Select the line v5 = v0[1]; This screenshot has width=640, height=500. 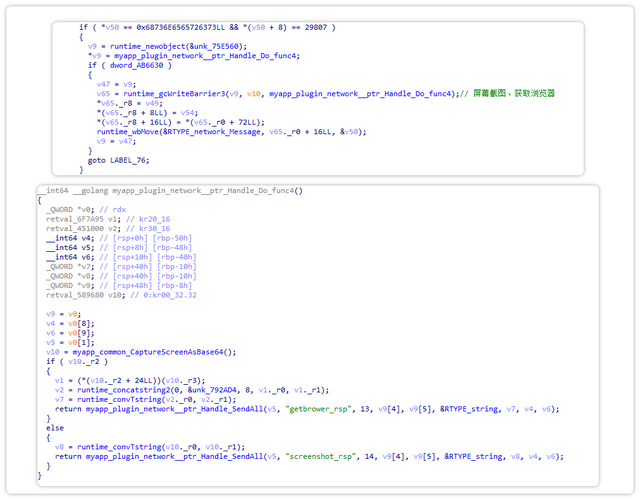(70, 342)
